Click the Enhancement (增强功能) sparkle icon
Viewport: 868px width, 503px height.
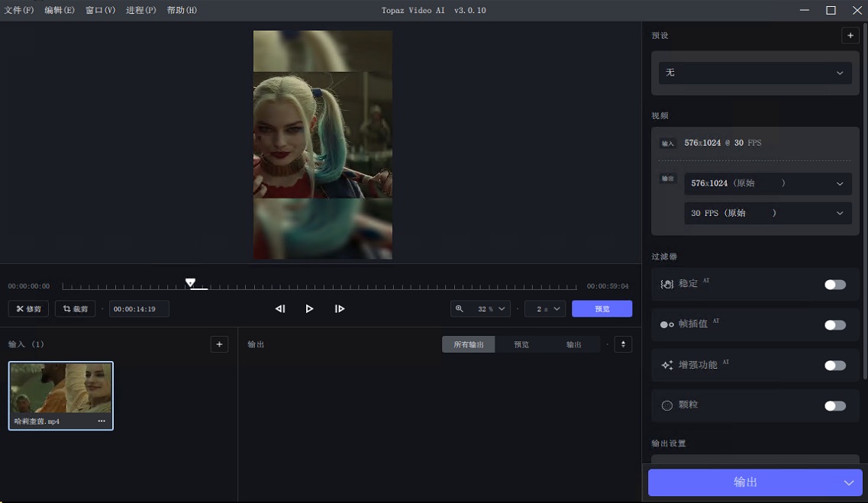click(666, 365)
